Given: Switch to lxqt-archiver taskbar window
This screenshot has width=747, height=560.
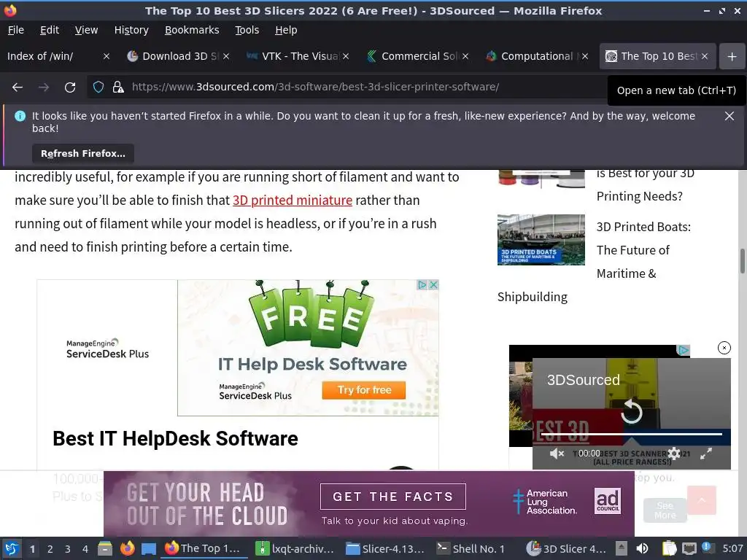Looking at the screenshot, I should (x=295, y=548).
